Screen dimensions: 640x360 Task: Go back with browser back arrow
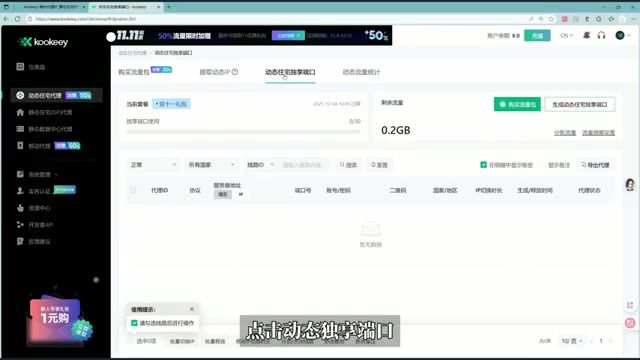pos(6,19)
